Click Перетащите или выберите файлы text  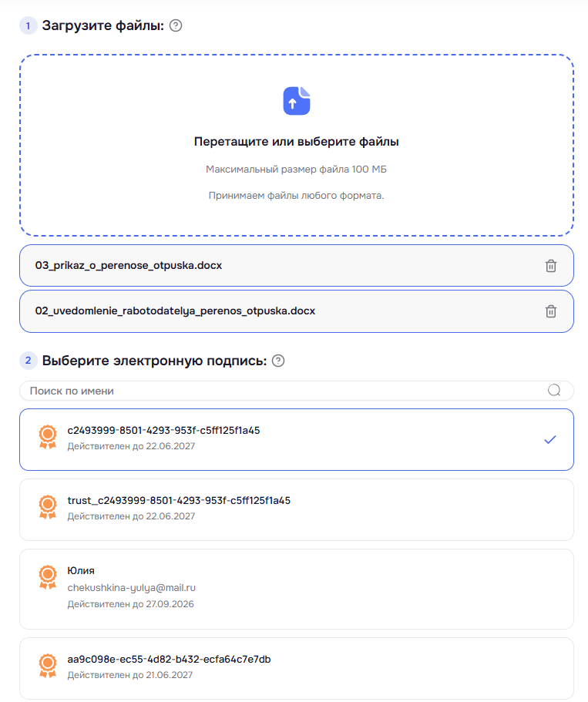297,142
